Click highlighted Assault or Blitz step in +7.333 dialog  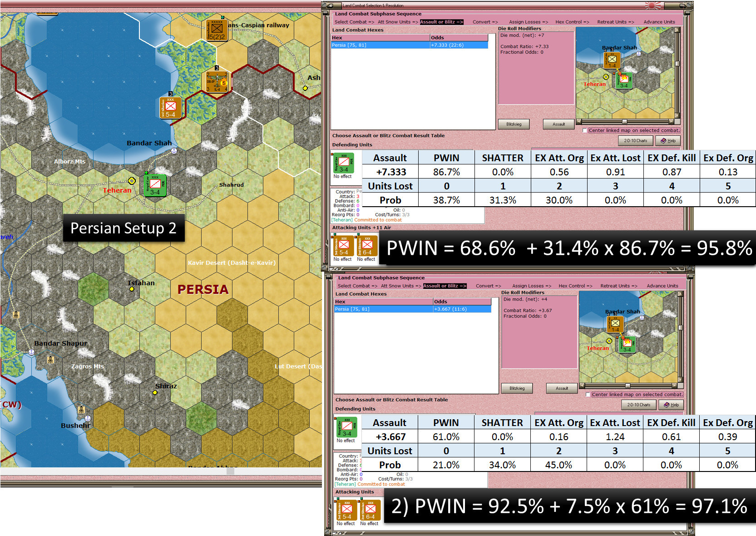(442, 22)
